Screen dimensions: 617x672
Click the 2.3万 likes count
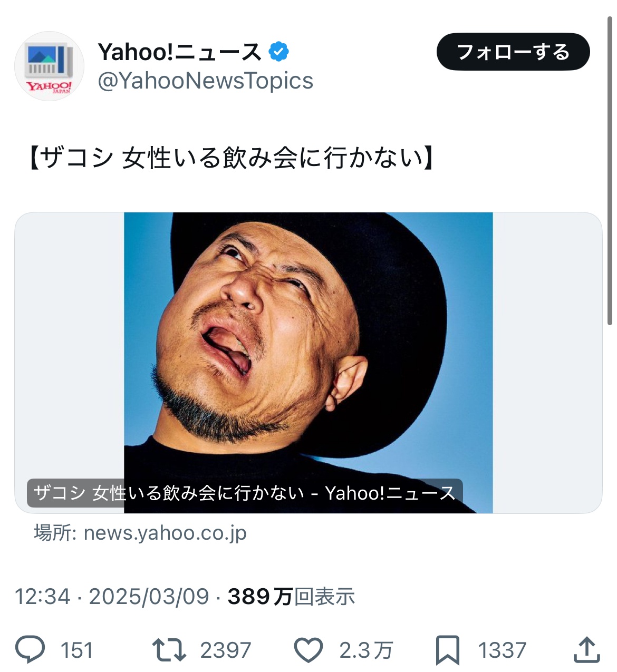pos(366,650)
